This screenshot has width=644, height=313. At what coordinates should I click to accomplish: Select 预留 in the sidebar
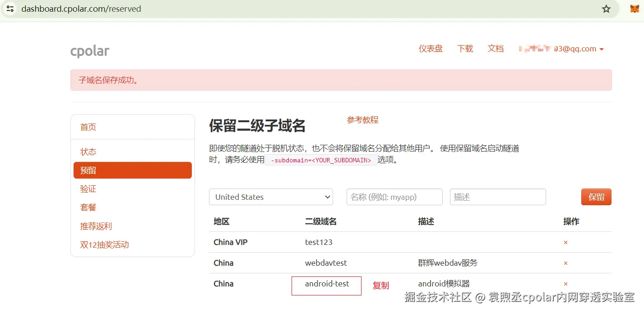tap(133, 170)
